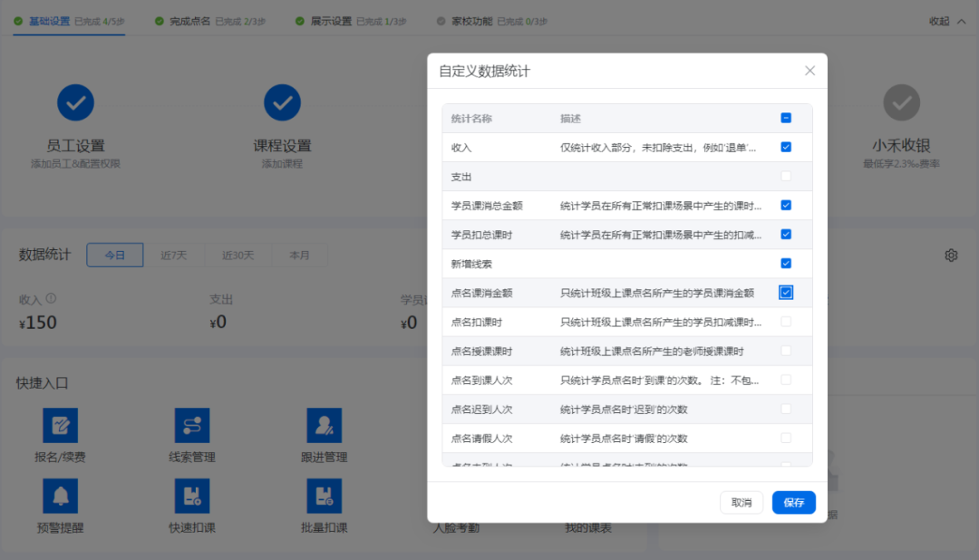Select the 近7天 time range tab

[x=173, y=256]
